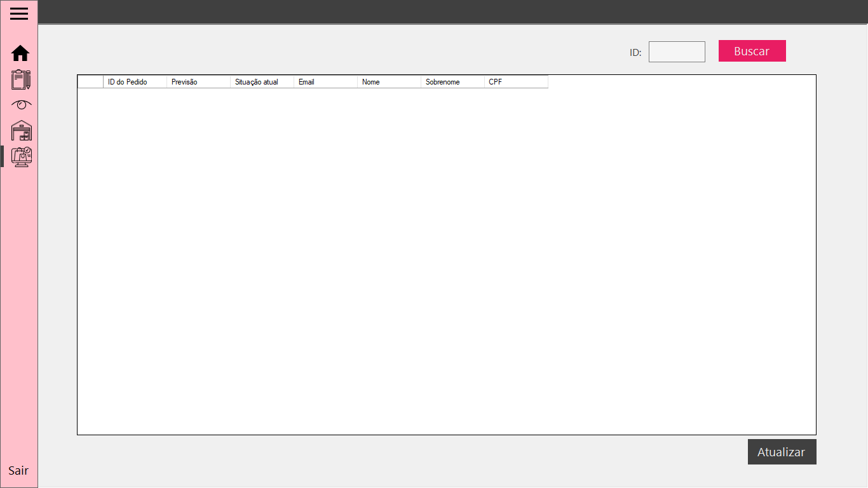Sort by the ID do Pedido column

pyautogui.click(x=134, y=81)
